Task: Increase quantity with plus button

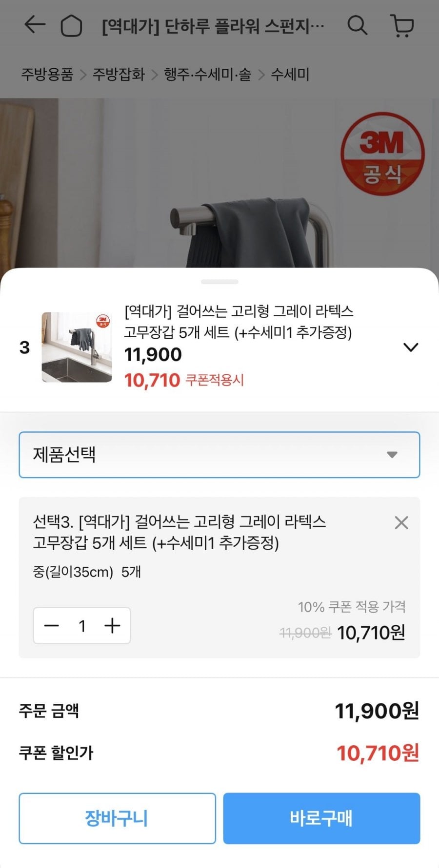Action: click(x=112, y=626)
